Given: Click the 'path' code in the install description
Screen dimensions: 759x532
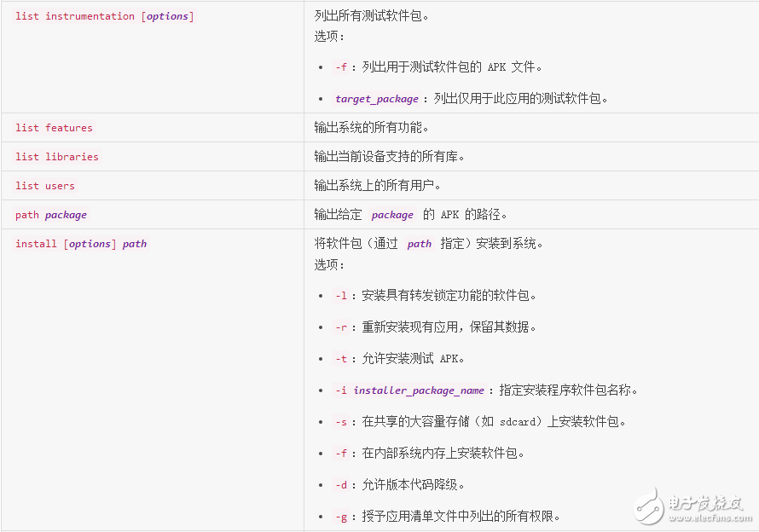Looking at the screenshot, I should (x=419, y=244).
